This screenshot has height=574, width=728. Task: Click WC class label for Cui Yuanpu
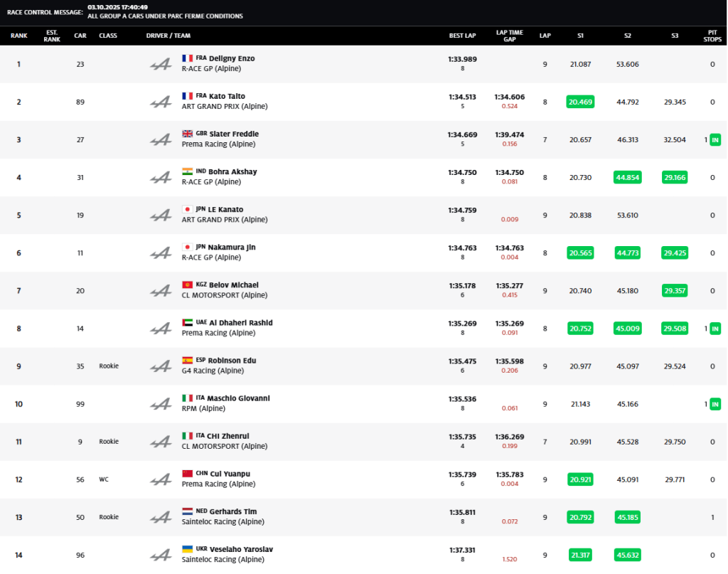(104, 479)
